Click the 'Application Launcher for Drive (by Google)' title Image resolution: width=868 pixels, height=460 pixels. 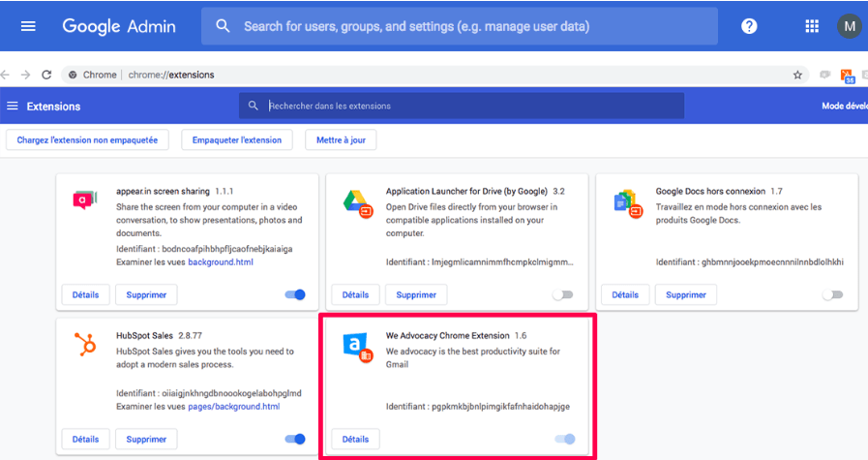point(466,191)
